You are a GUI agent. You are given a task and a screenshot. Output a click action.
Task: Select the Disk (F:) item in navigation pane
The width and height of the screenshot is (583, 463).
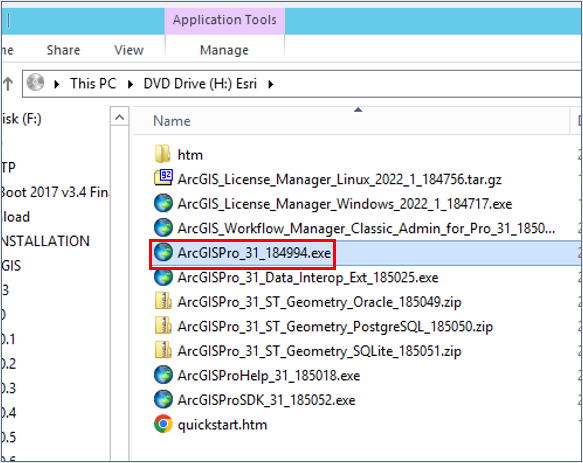click(21, 119)
